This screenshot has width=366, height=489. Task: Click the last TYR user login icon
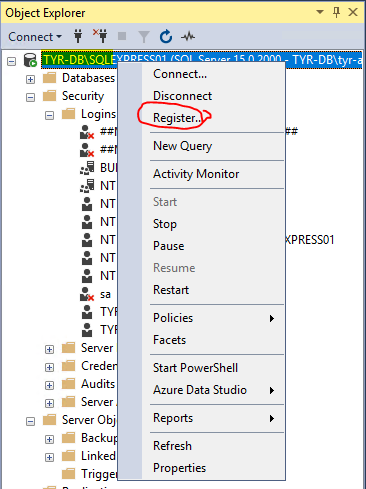(x=87, y=330)
